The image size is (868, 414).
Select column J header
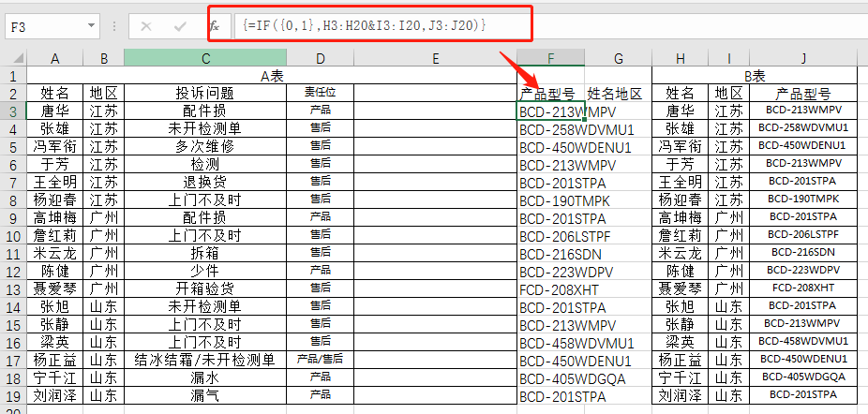pos(803,59)
